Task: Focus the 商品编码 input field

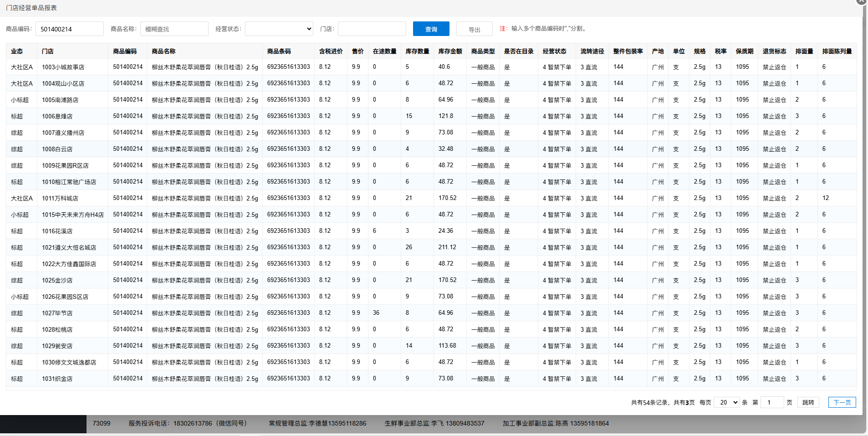Action: (69, 29)
